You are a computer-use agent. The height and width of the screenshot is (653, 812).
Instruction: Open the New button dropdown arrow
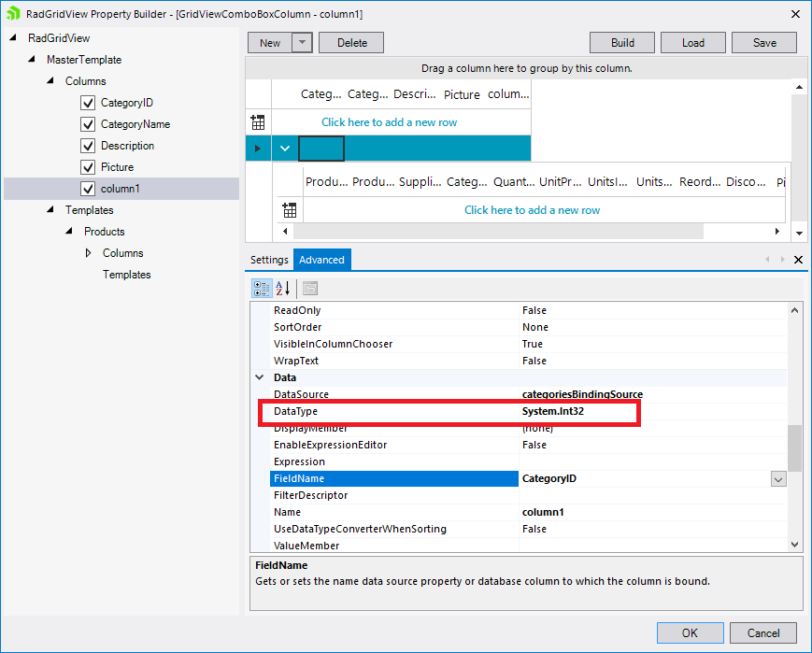tap(303, 42)
